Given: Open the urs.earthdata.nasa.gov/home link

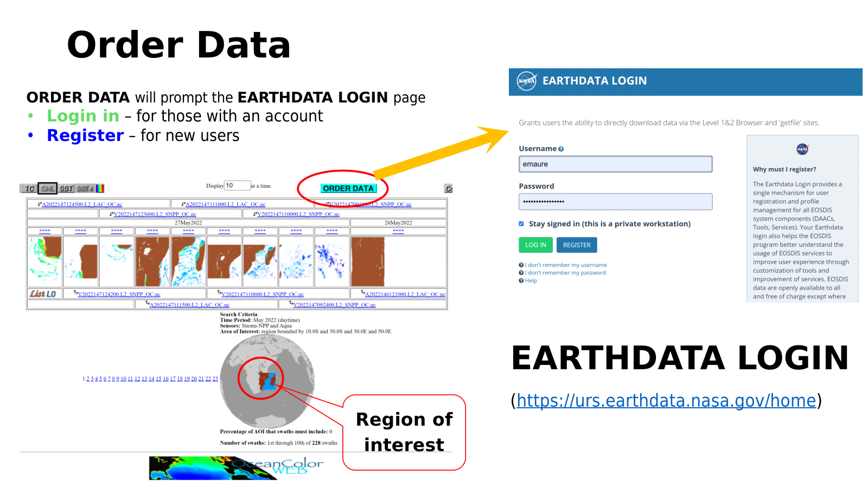Looking at the screenshot, I should [666, 401].
